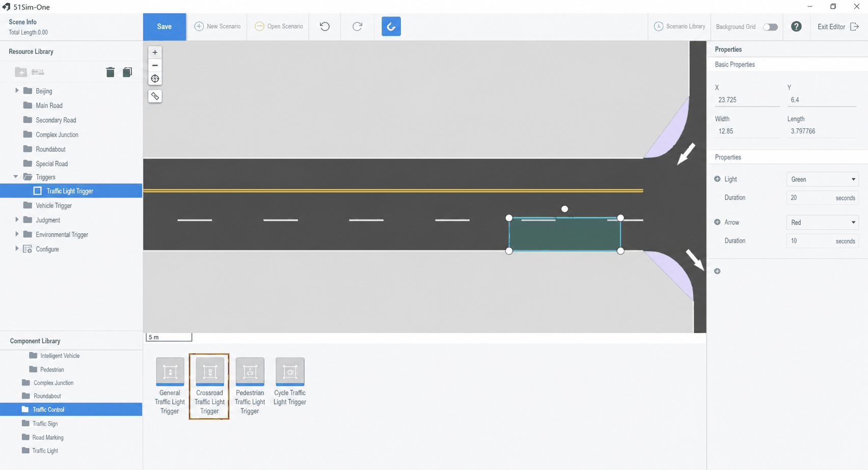Open the help question mark icon
868x470 pixels.
(x=796, y=26)
